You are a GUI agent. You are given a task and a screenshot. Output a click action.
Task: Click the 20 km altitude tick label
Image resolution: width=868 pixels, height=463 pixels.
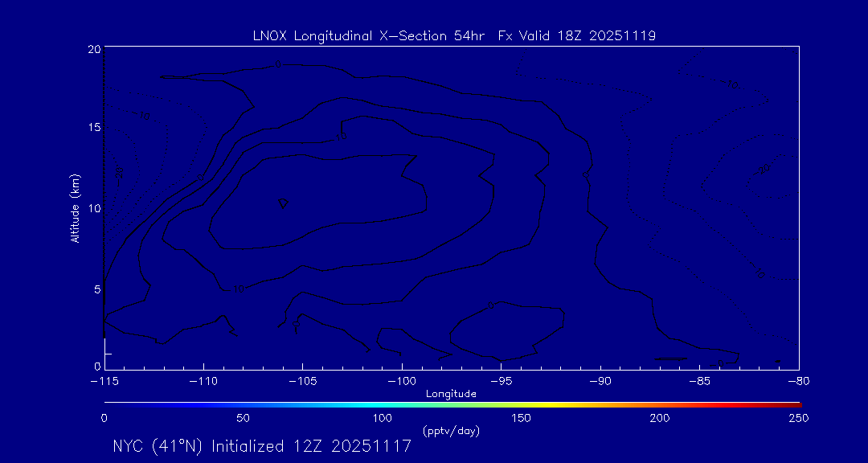click(94, 49)
